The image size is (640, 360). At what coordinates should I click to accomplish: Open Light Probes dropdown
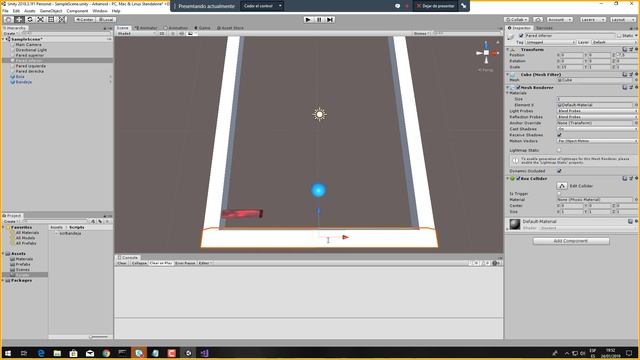pyautogui.click(x=597, y=111)
